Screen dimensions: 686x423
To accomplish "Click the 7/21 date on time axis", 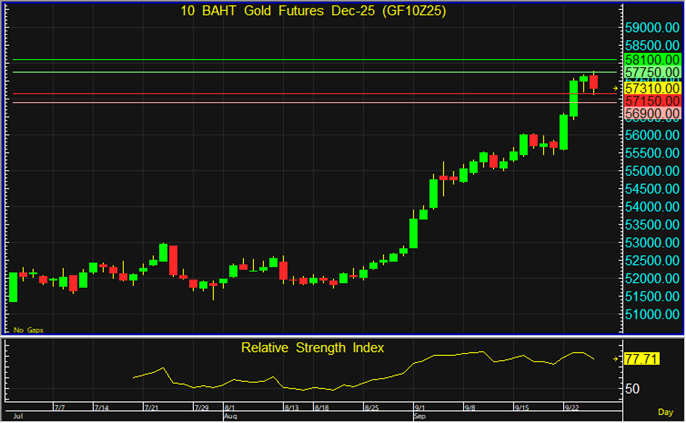I will click(153, 408).
